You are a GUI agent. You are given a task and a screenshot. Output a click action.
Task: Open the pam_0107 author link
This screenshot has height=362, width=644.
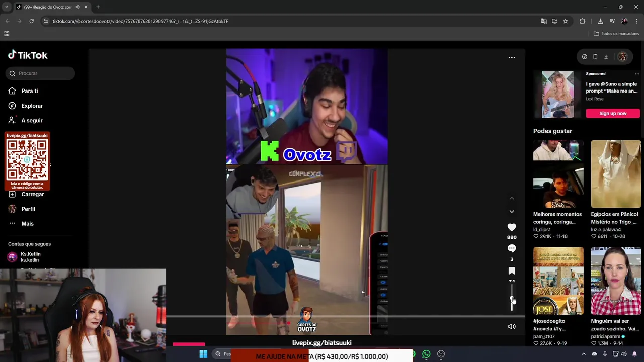pyautogui.click(x=544, y=337)
